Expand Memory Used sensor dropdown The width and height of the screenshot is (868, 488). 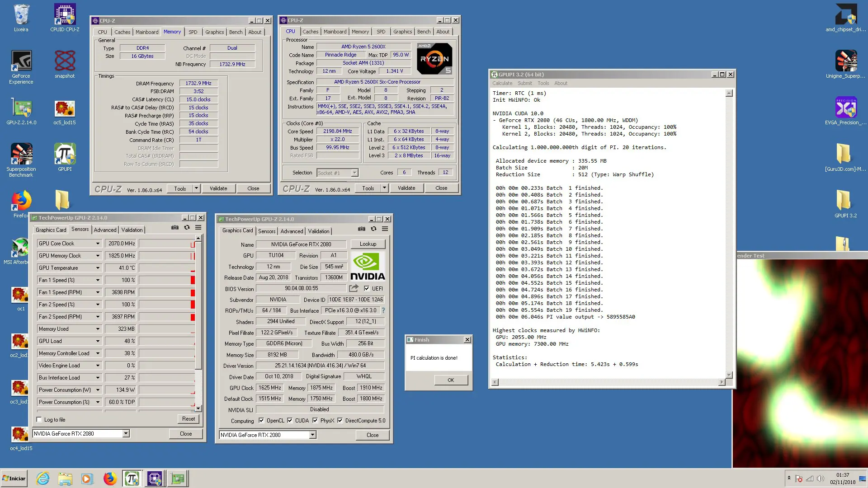click(x=98, y=329)
